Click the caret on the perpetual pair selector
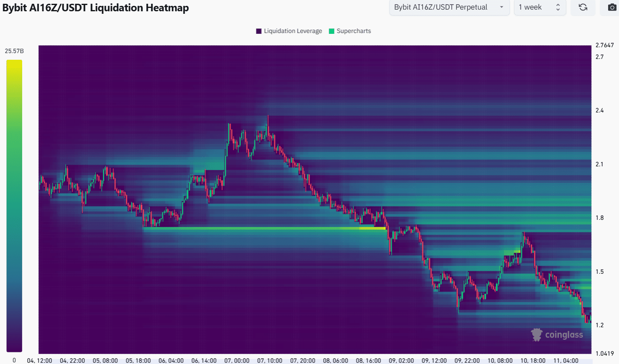The height and width of the screenshot is (364, 619). pos(502,7)
